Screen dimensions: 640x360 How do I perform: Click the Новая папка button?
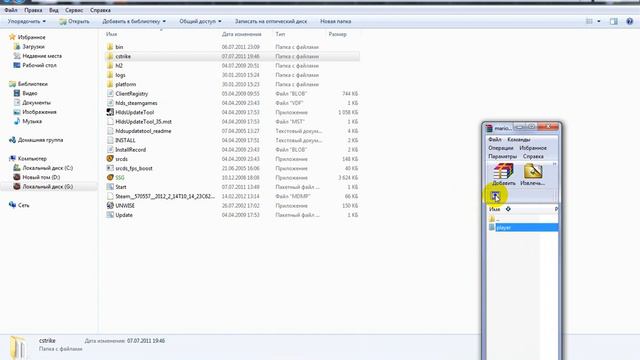coord(336,21)
